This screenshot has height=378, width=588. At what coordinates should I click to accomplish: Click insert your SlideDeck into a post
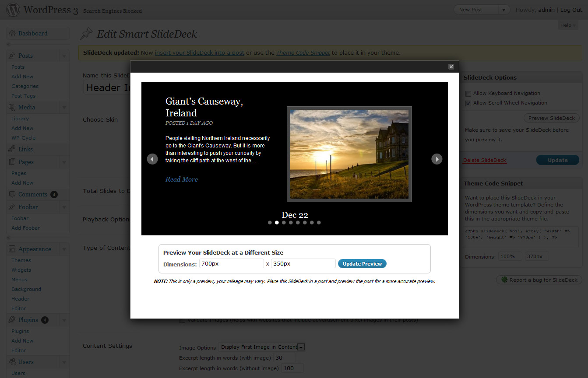pos(200,52)
